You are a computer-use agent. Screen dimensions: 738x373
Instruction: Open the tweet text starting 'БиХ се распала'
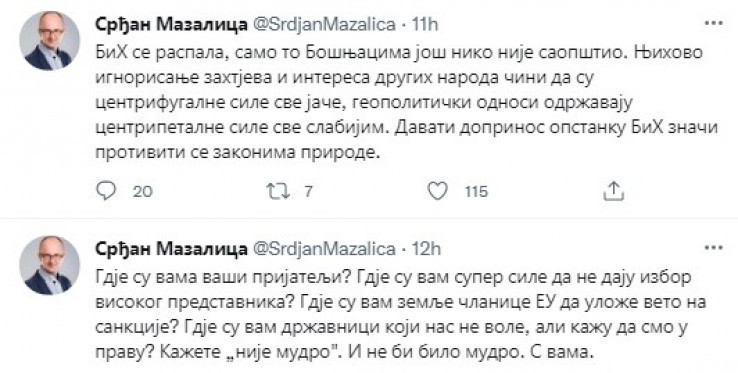(x=407, y=102)
